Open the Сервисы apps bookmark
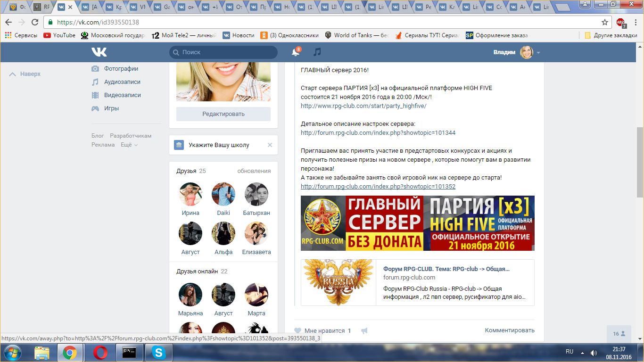Image resolution: width=644 pixels, height=362 pixels. point(21,35)
